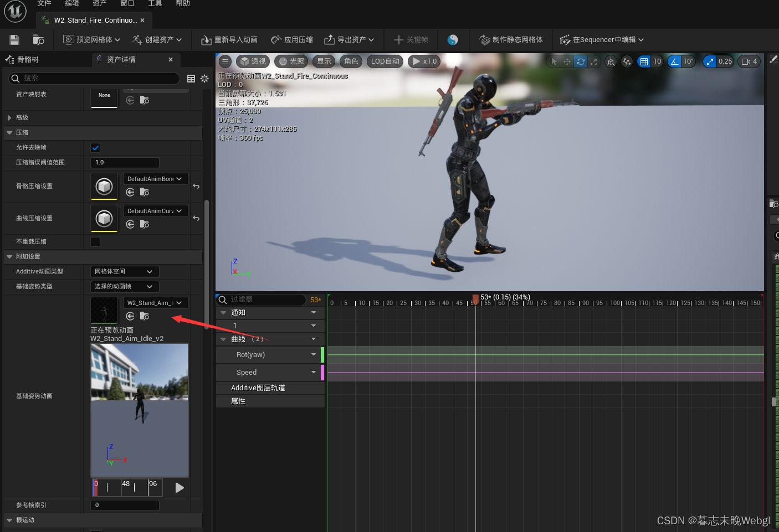This screenshot has height=532, width=779.
Task: Toggle rotation angle snapping icon
Action: point(674,61)
